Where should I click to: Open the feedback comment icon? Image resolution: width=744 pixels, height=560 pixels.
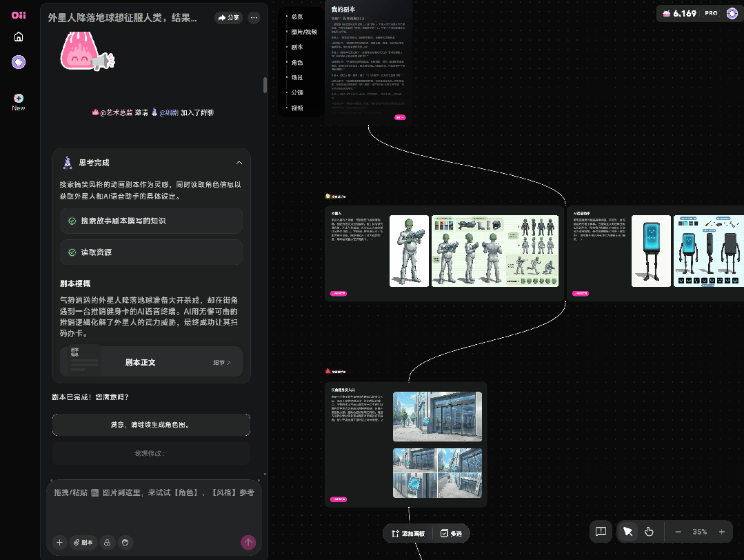(x=601, y=532)
